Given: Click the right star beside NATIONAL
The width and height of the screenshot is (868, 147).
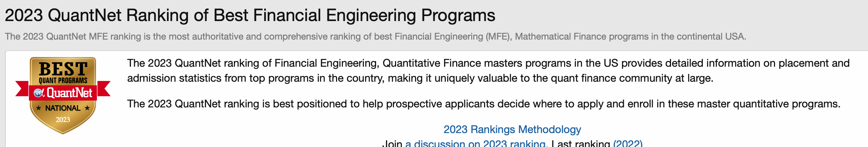Looking at the screenshot, I should click(x=87, y=108).
